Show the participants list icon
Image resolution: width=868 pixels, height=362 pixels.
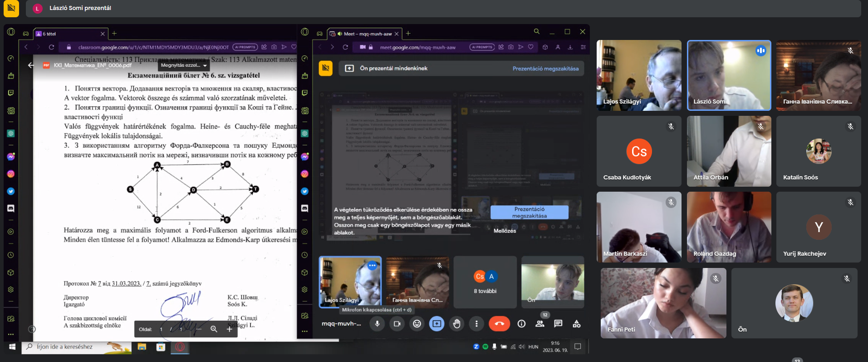point(540,324)
